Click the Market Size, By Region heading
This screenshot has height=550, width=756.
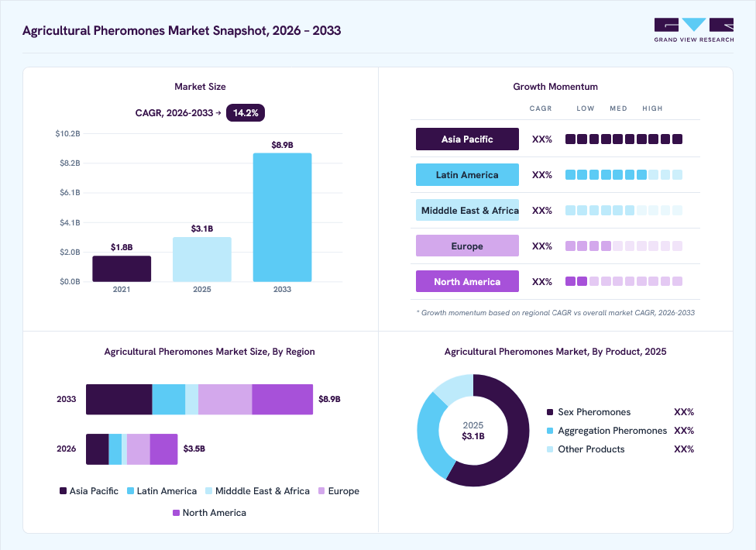210,352
